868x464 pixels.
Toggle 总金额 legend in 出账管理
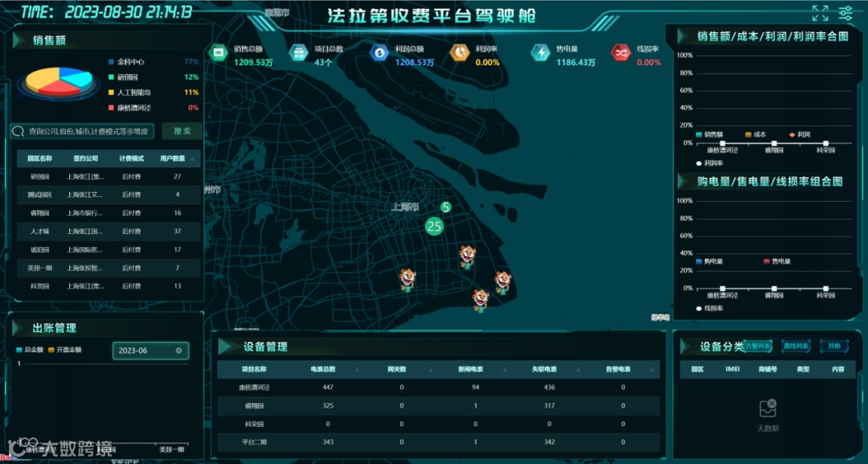(30, 350)
